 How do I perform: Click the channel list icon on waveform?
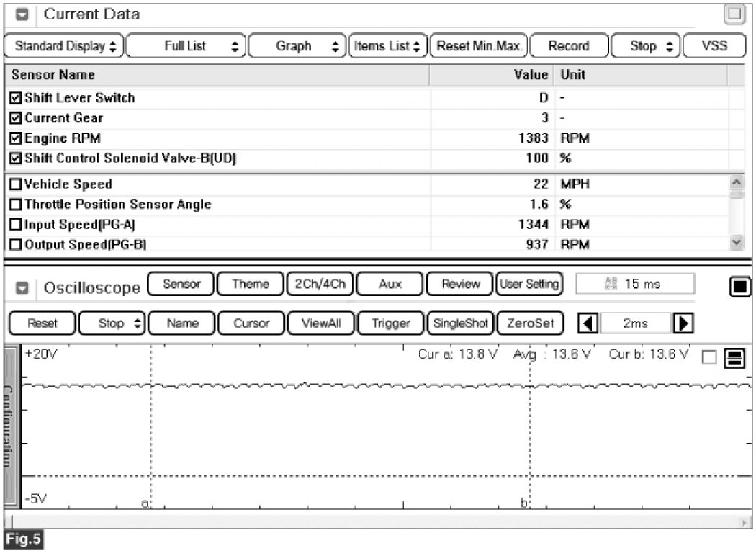735,358
